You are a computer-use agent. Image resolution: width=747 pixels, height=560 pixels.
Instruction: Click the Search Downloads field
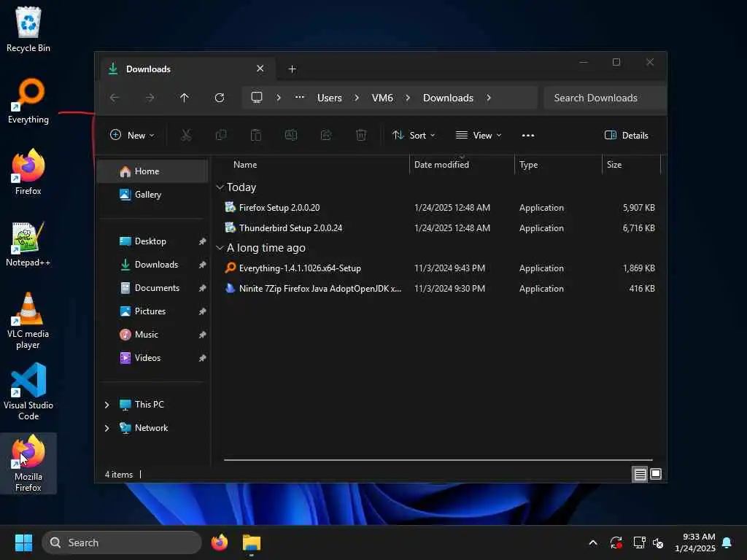tap(604, 98)
